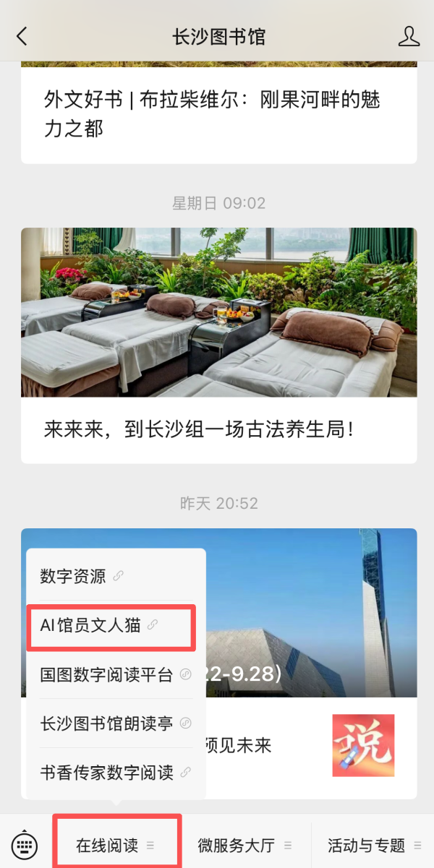
Task: Tap the back arrow icon
Action: point(22,36)
